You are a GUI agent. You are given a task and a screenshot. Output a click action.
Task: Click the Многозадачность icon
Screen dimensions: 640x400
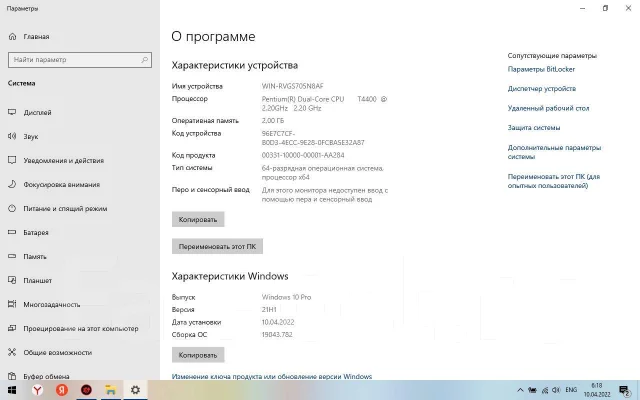pos(12,304)
